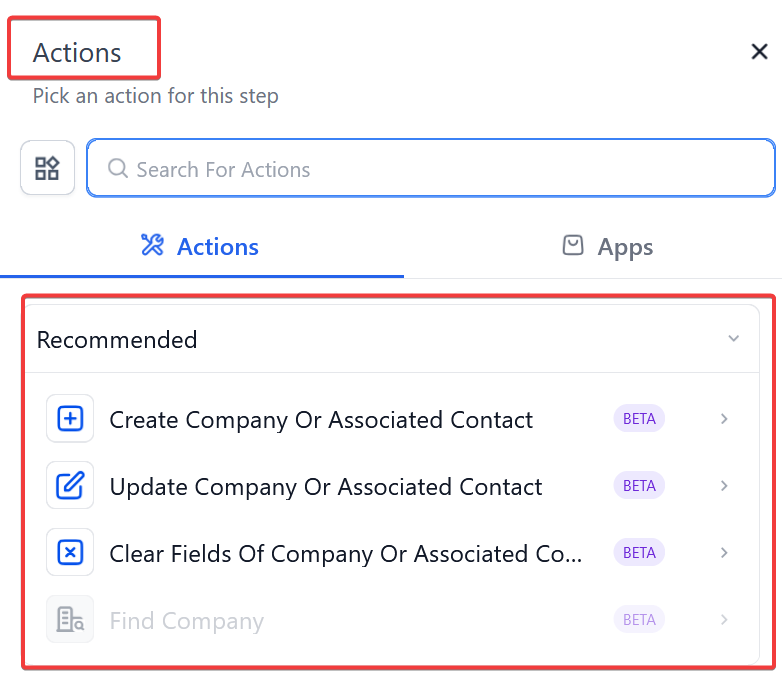Close the Actions panel
This screenshot has height=681, width=782.
pyautogui.click(x=759, y=52)
